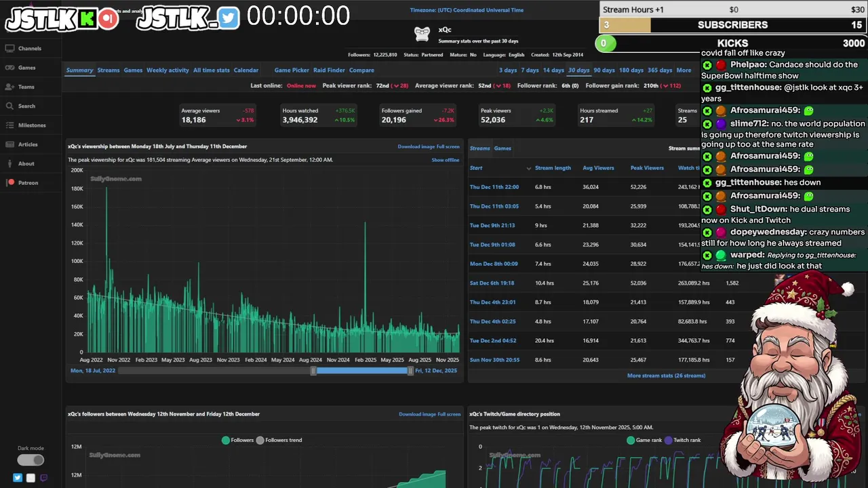Toggle the Game rank series in the legend
The width and height of the screenshot is (868, 488).
pyautogui.click(x=644, y=440)
